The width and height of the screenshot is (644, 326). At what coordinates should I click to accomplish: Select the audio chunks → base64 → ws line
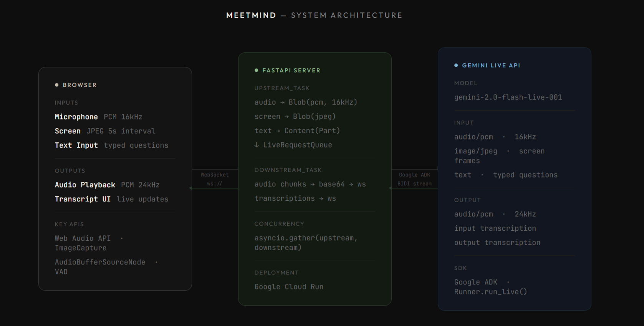310,184
